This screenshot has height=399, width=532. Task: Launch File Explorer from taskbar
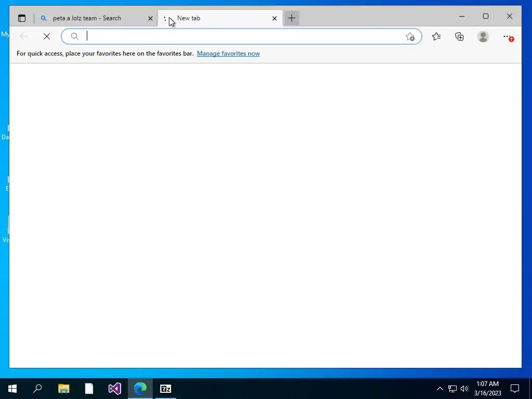click(x=63, y=389)
